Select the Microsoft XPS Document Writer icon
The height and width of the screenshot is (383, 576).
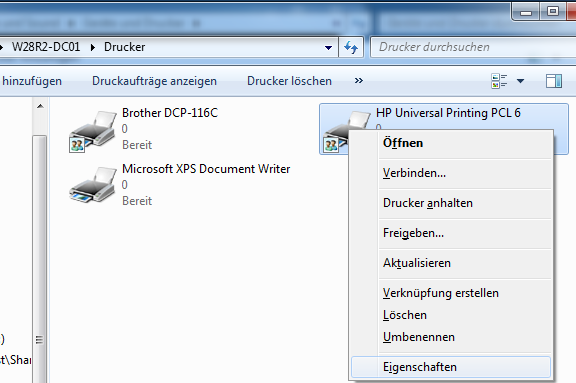point(93,185)
